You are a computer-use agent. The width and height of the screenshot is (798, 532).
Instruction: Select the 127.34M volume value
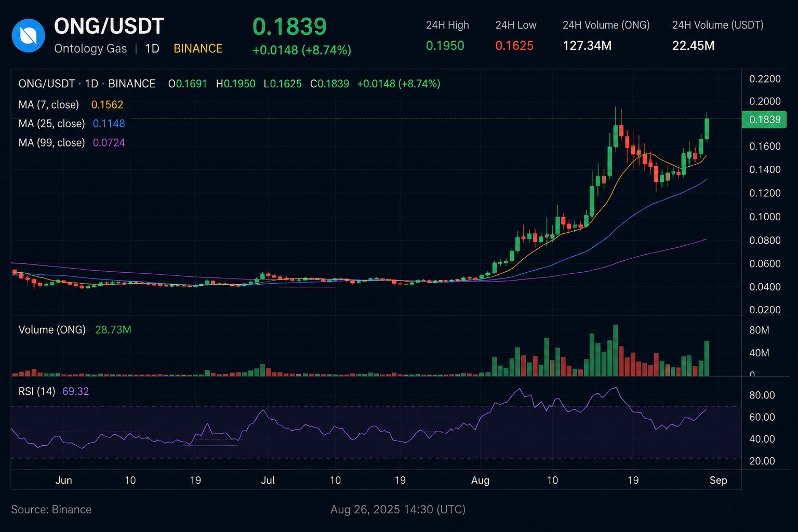pyautogui.click(x=587, y=46)
